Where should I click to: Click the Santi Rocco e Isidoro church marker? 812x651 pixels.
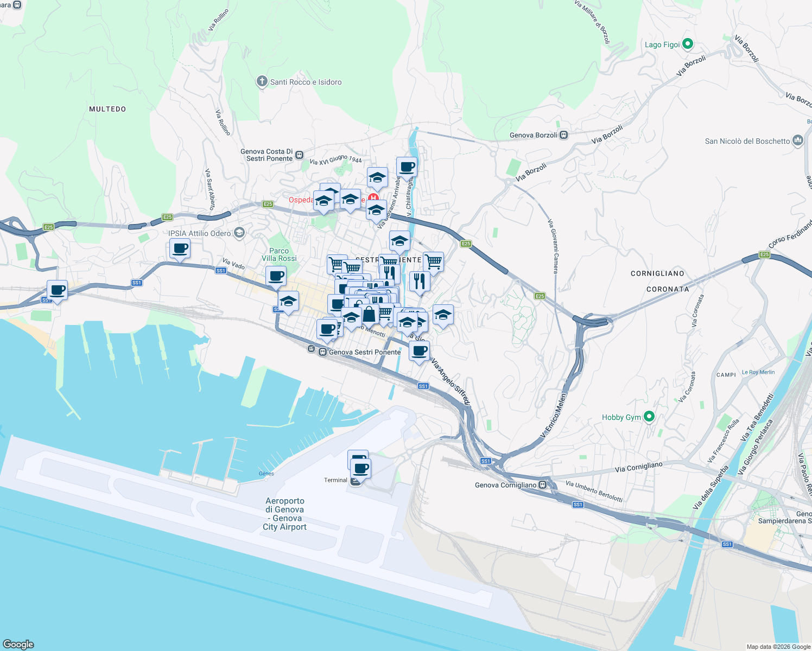click(261, 81)
